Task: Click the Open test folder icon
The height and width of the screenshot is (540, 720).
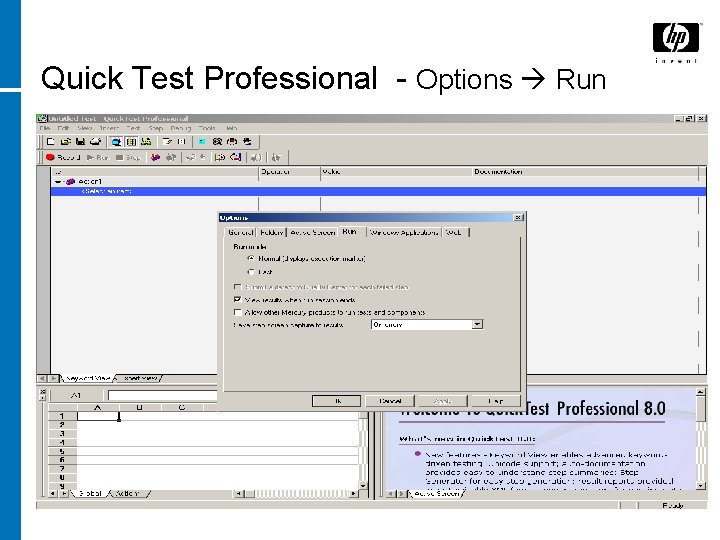Action: (x=66, y=141)
